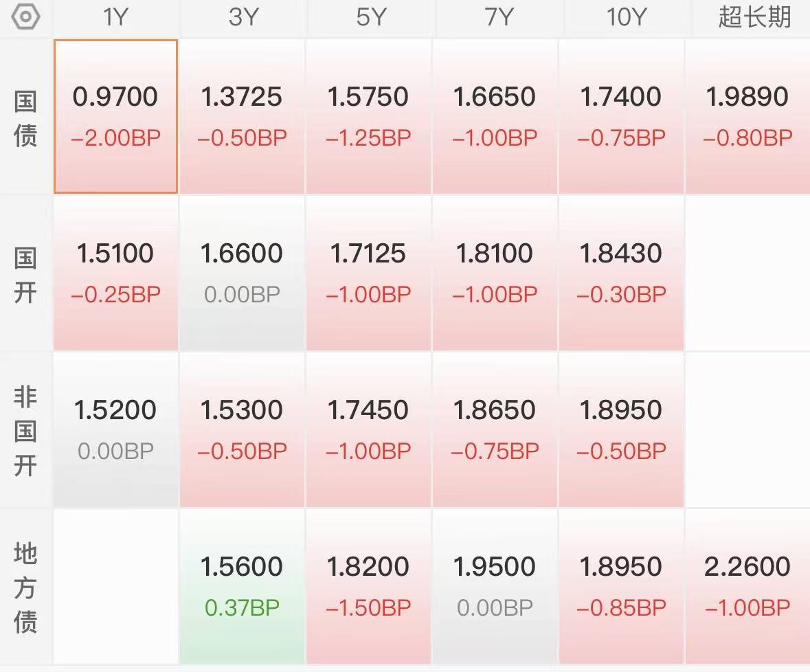
Task: Click the 非国开 row label
Action: pyautogui.click(x=26, y=431)
